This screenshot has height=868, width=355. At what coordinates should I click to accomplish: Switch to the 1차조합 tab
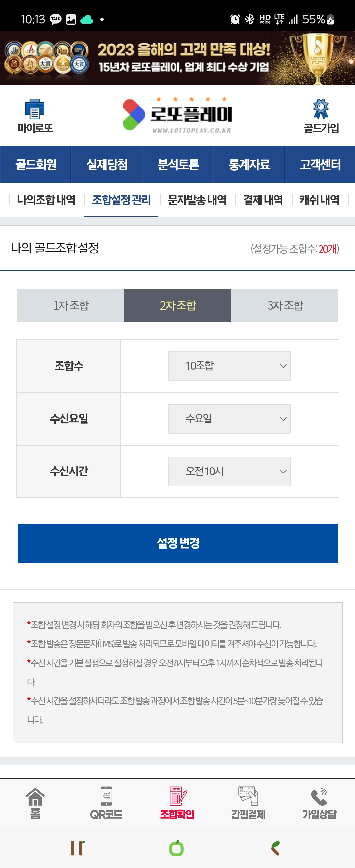point(71,306)
